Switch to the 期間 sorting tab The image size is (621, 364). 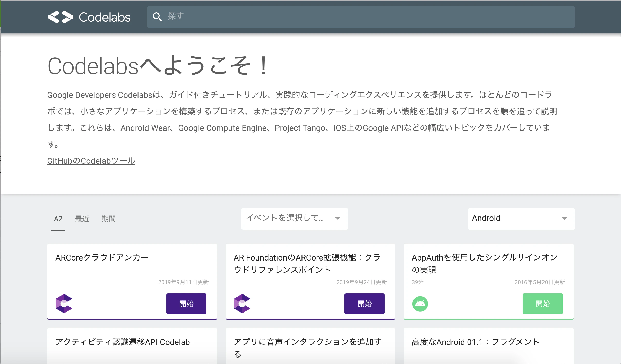click(108, 219)
